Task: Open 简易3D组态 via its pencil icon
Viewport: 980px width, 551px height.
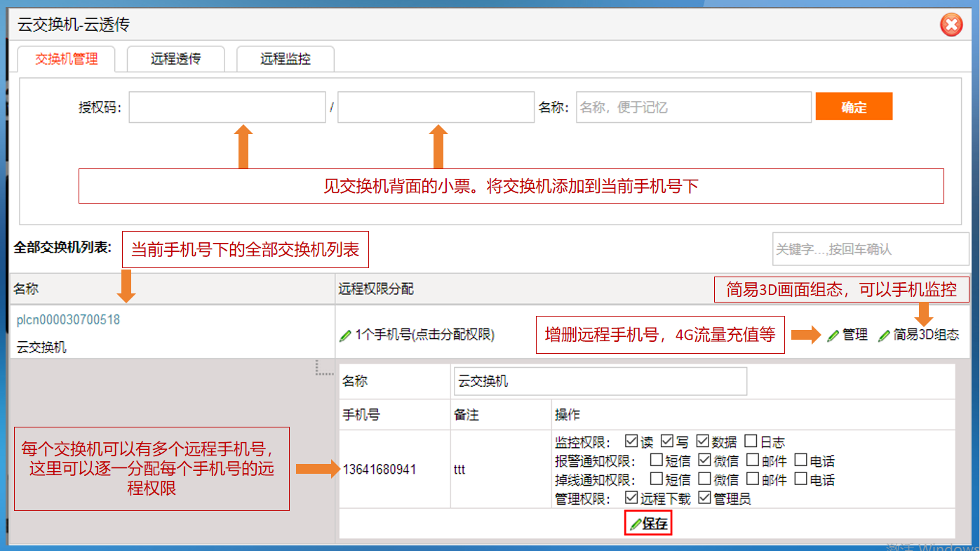Action: pyautogui.click(x=884, y=336)
